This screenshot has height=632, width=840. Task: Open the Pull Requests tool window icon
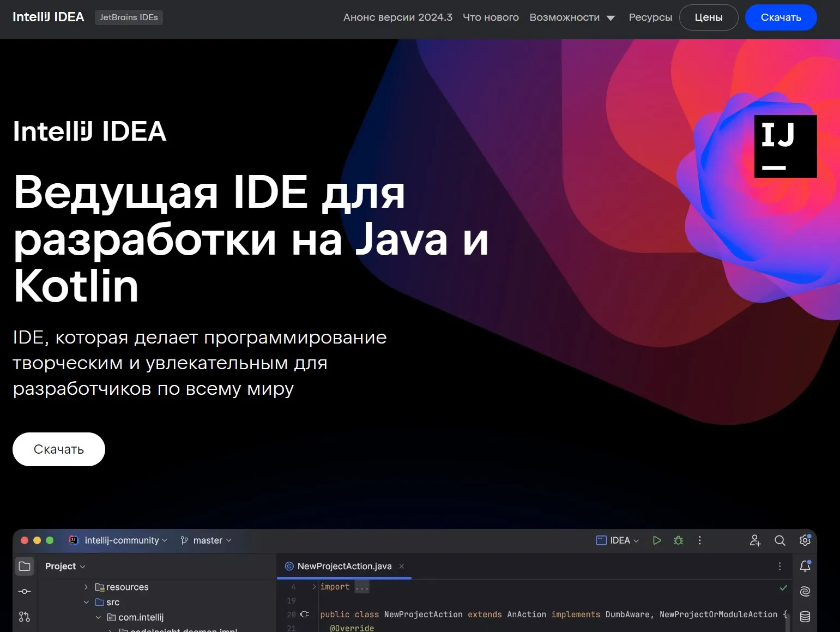[x=25, y=617]
